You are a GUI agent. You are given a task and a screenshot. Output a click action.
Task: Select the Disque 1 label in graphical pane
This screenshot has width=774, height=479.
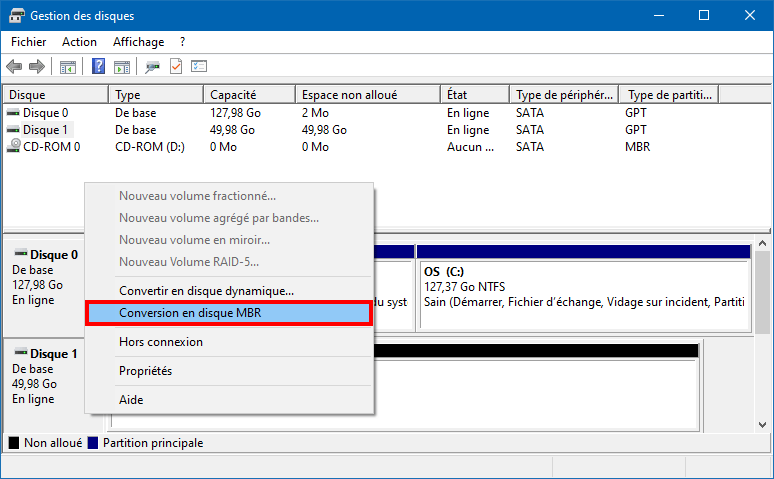pyautogui.click(x=54, y=354)
